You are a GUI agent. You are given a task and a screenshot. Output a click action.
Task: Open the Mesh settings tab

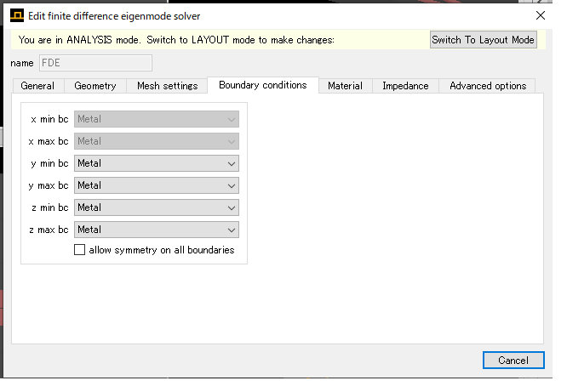[x=167, y=86]
